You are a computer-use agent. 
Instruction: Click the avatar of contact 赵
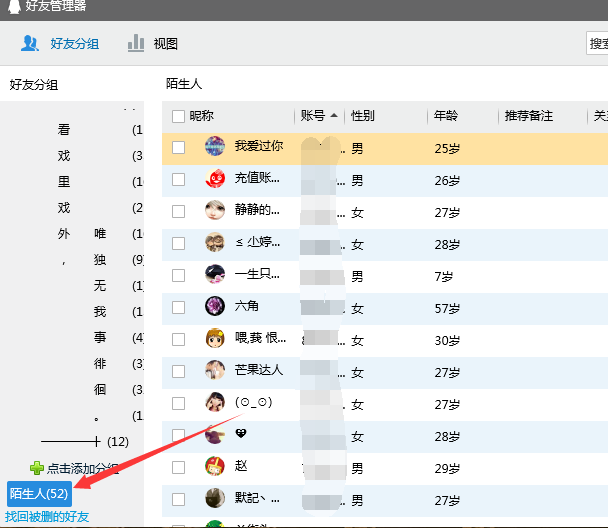(214, 466)
